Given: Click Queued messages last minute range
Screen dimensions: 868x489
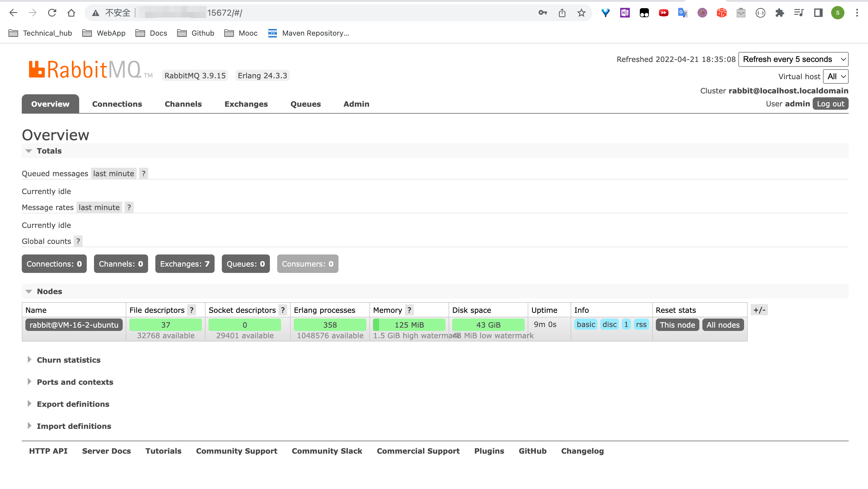Looking at the screenshot, I should [114, 173].
